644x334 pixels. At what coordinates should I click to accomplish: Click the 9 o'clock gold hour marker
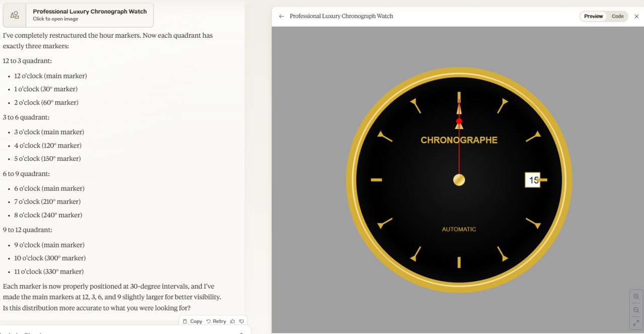(376, 180)
